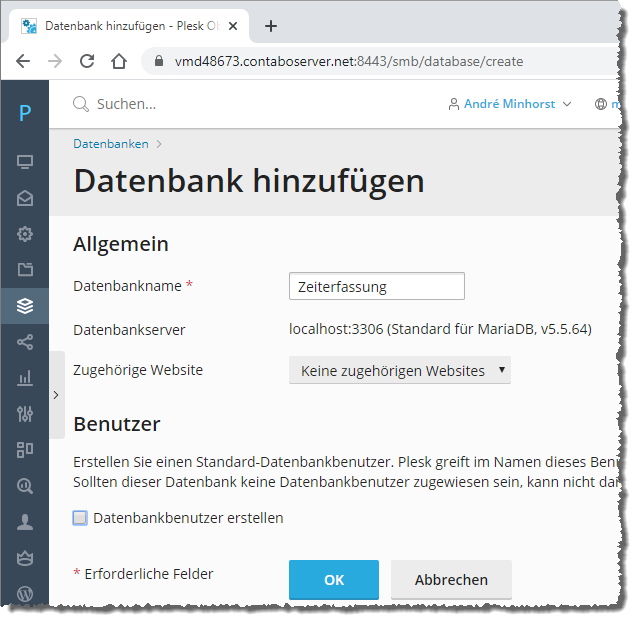638x625 pixels.
Task: Click the browser back arrow
Action: coord(23,61)
